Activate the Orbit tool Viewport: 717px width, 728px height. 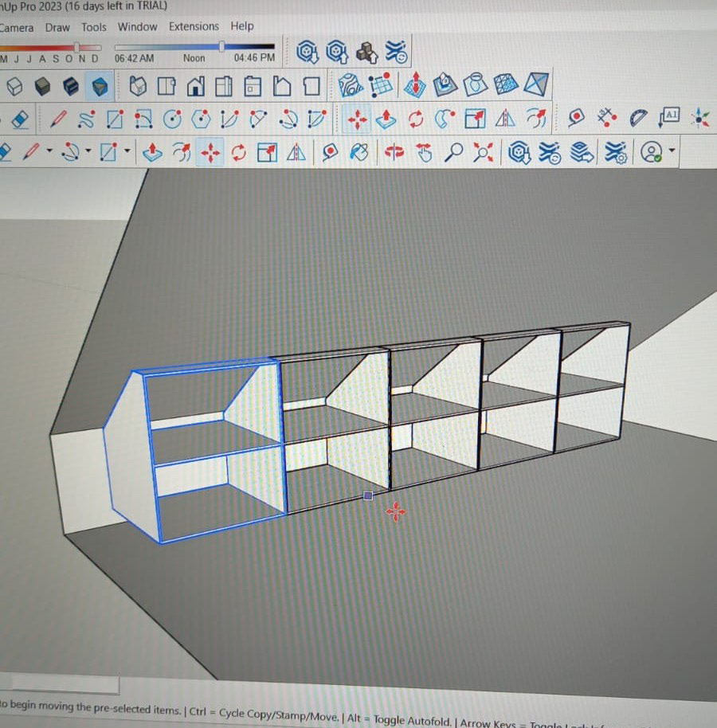click(x=394, y=152)
